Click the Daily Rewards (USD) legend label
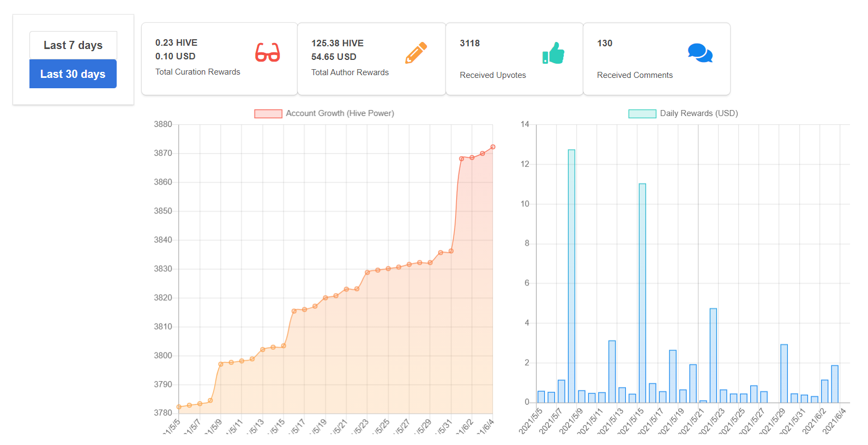This screenshot has height=445, width=868. coord(699,113)
